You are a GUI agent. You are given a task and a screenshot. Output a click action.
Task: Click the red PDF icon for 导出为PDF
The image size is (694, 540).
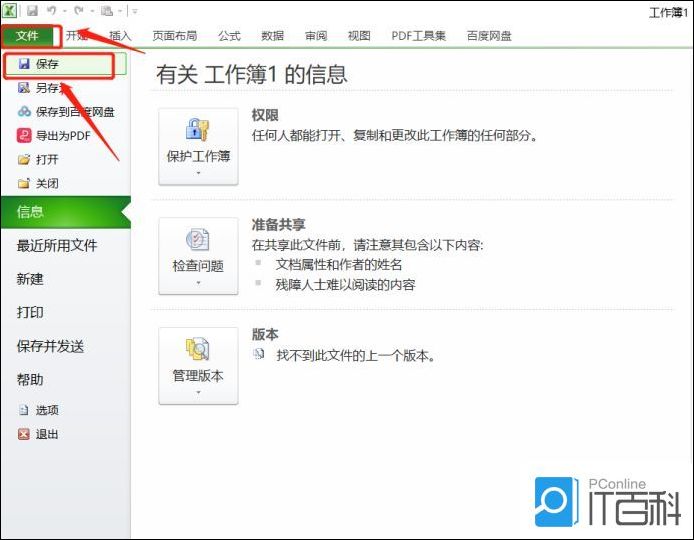pyautogui.click(x=24, y=135)
